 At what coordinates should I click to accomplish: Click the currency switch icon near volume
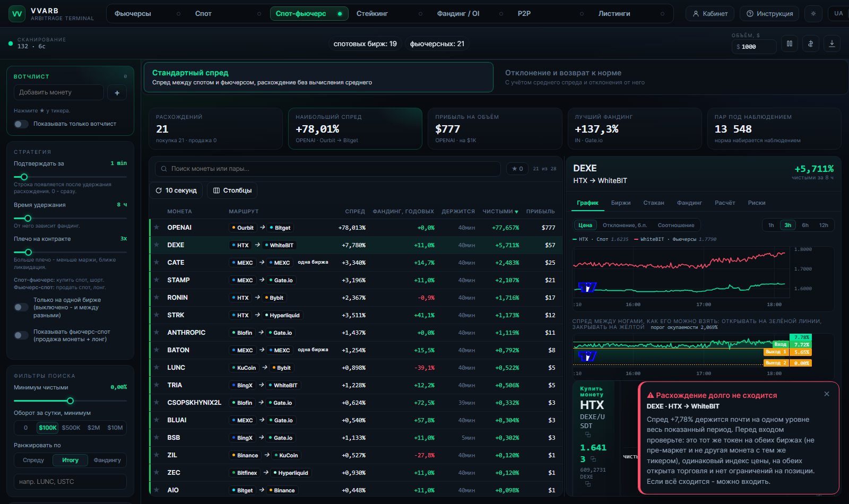pos(810,44)
